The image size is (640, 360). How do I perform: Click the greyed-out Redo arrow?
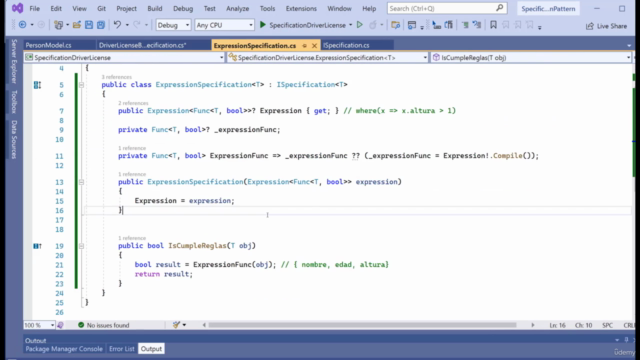click(137, 25)
